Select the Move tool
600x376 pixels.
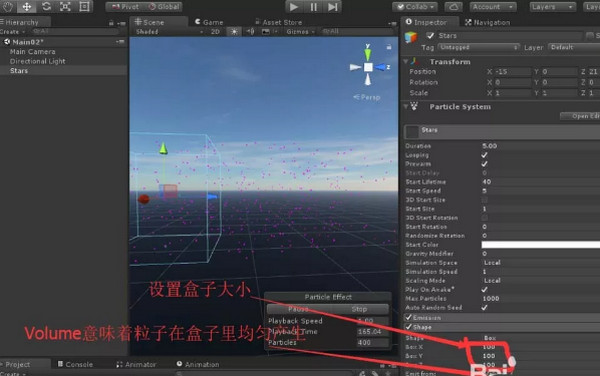pyautogui.click(x=26, y=6)
